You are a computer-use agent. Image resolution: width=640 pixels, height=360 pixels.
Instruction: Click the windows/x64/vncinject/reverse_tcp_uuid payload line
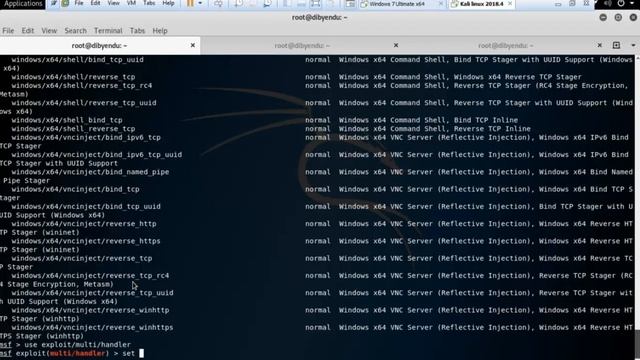point(93,293)
